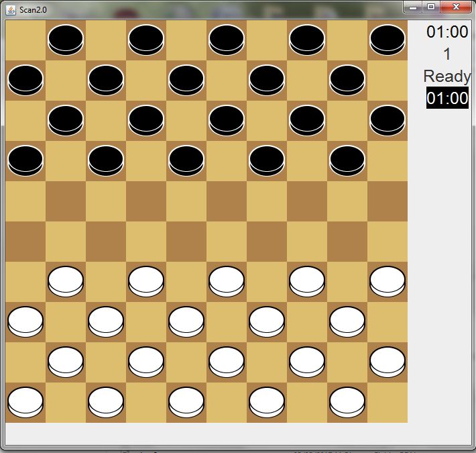Click the upper 01:00 clock above the move number

[447, 32]
